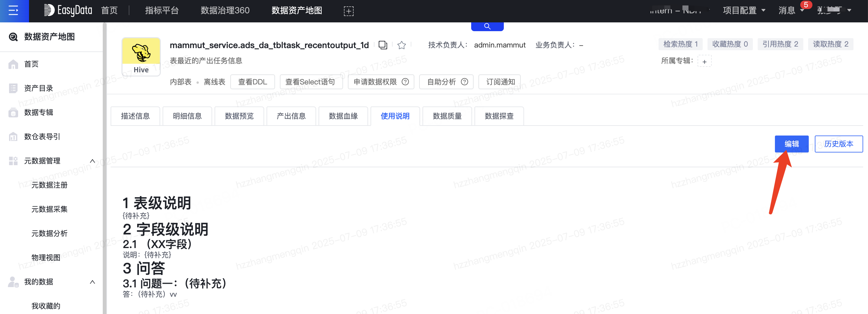Viewport: 868px width, 314px height.
Task: Open the 项目配置 dropdown
Action: coord(744,11)
